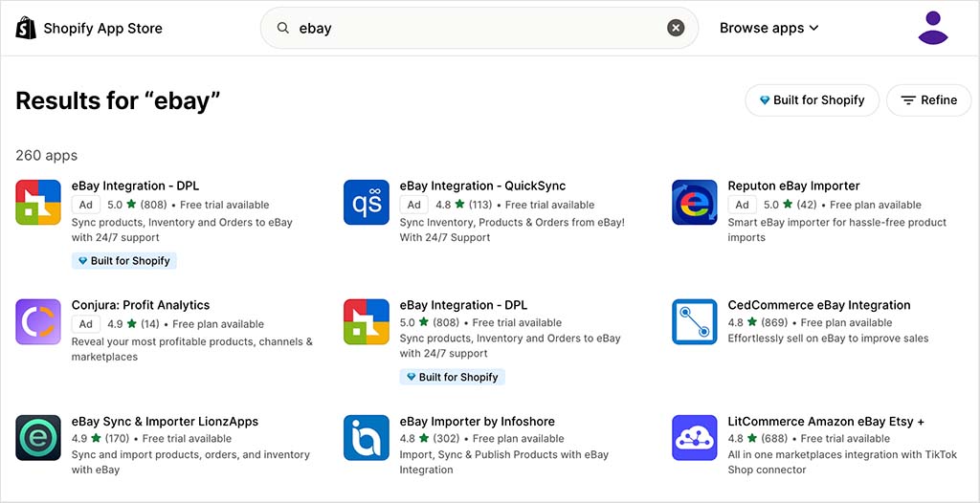Click the 260 apps count text

click(x=46, y=156)
